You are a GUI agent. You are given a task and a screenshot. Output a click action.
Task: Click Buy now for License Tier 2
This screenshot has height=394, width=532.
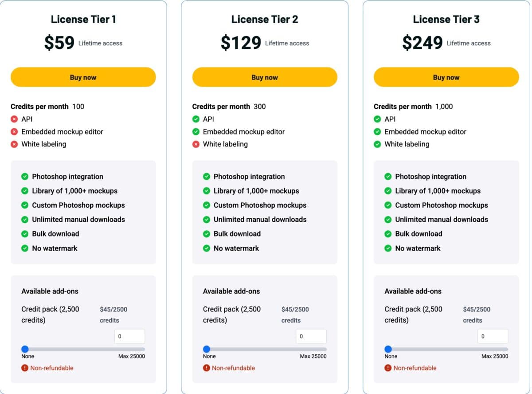pos(264,77)
